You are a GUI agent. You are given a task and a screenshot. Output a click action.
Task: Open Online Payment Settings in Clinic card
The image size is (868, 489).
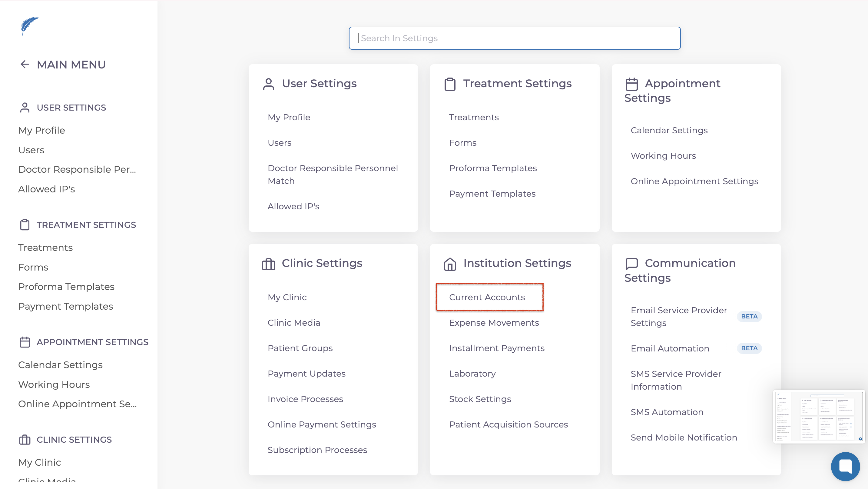pos(322,425)
